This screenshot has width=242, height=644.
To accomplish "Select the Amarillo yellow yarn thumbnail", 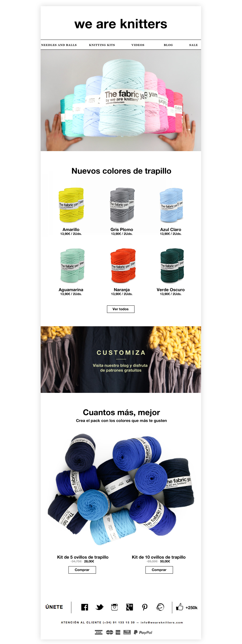I will pyautogui.click(x=71, y=205).
